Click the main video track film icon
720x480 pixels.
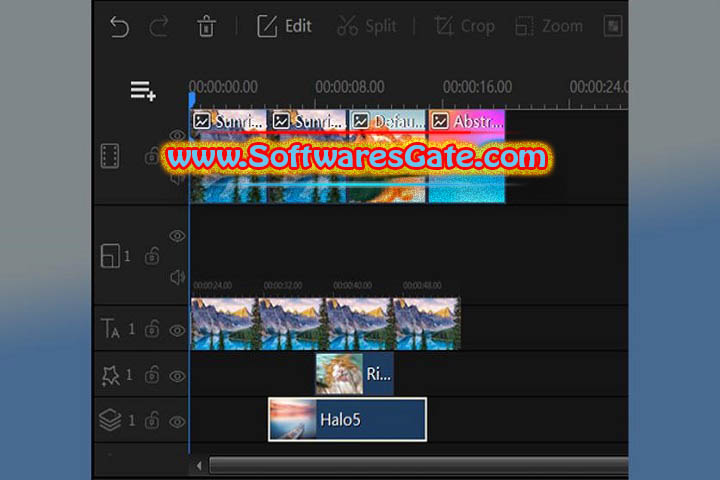pos(110,156)
